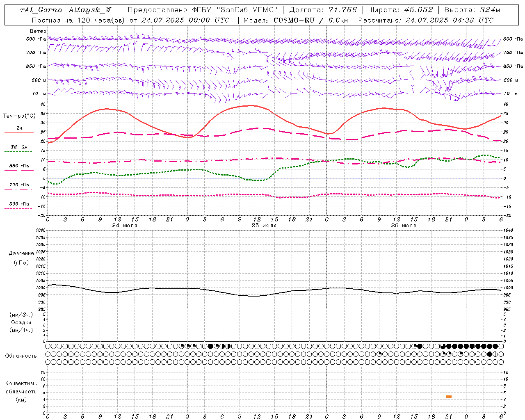Click the 26 июля date label
Viewport: 525px width, 420px height.
403,226
